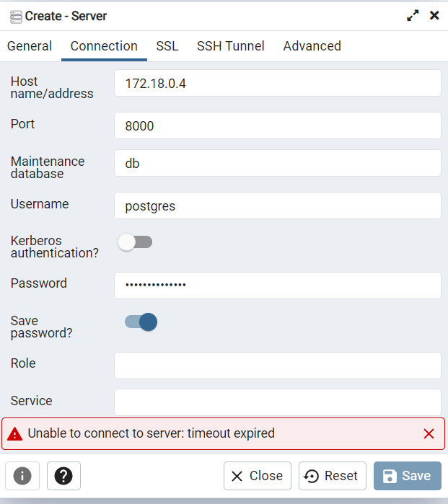Toggle Kerberos authentication switch

coord(136,242)
